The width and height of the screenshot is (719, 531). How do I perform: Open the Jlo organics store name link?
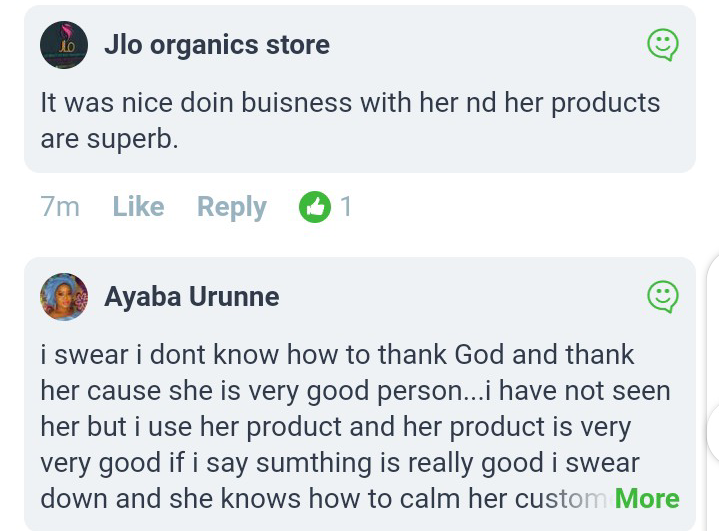[217, 45]
